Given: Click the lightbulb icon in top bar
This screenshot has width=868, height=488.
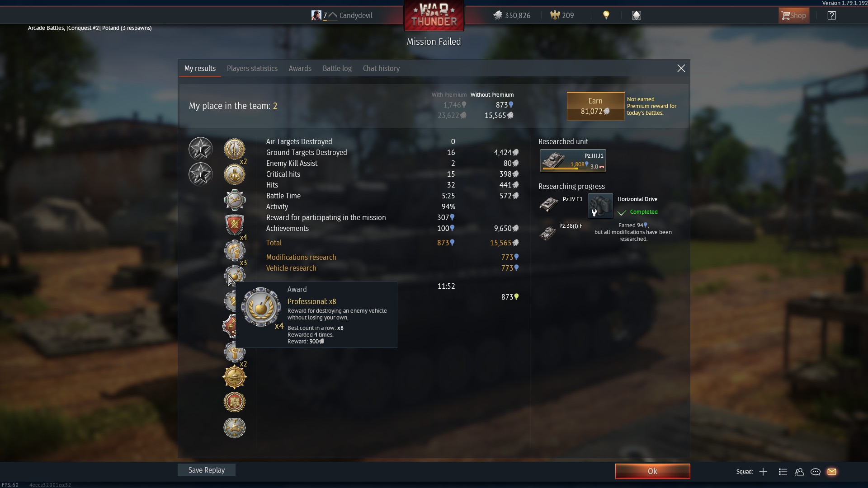Looking at the screenshot, I should [606, 15].
